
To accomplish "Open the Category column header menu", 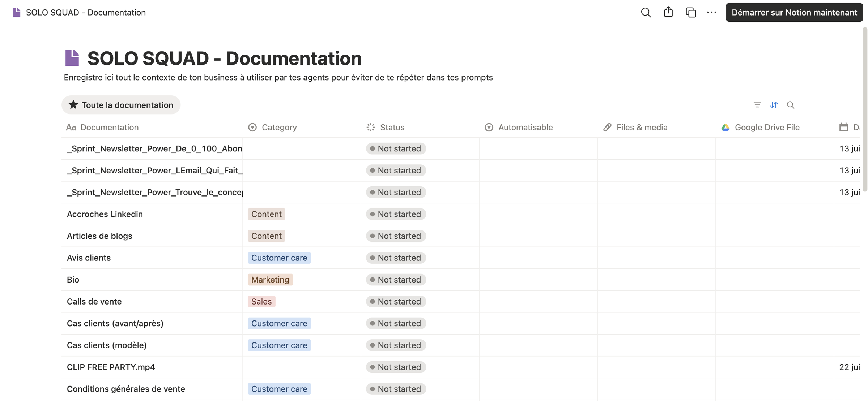I will coord(302,127).
